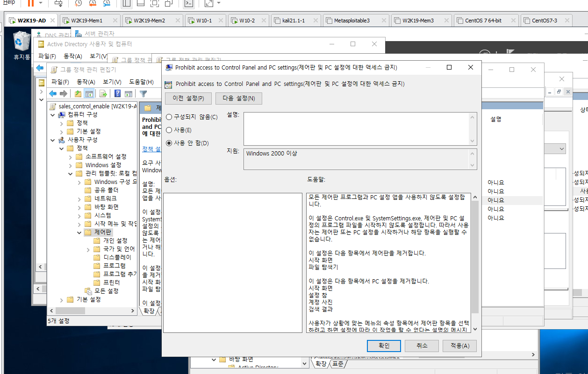Confirm with the 확인 button
Viewport: 588px width, 374px height.
(384, 346)
